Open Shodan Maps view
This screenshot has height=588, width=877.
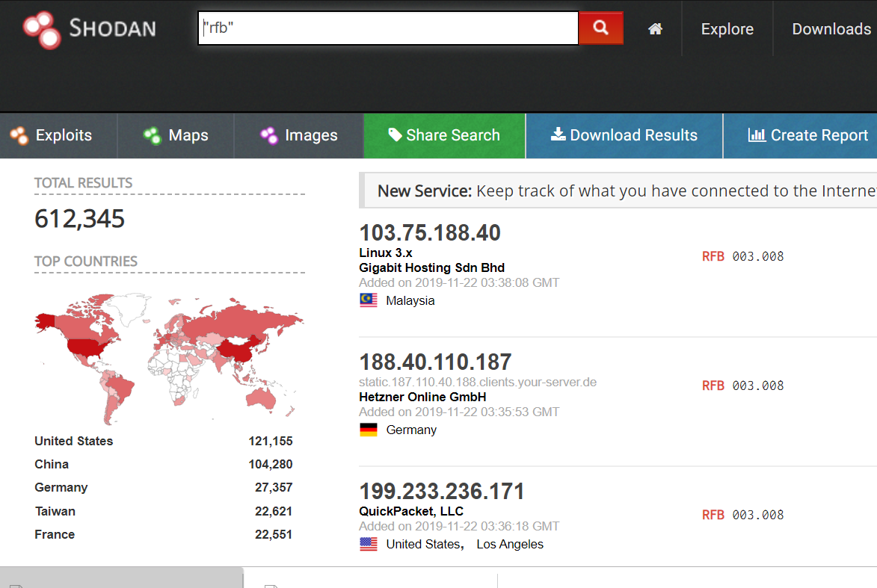pos(176,135)
